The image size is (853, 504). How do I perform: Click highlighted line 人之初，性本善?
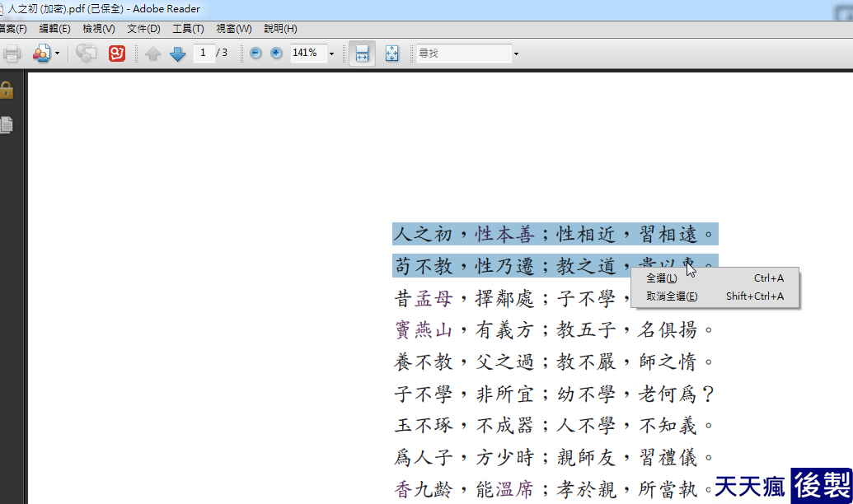pos(555,235)
